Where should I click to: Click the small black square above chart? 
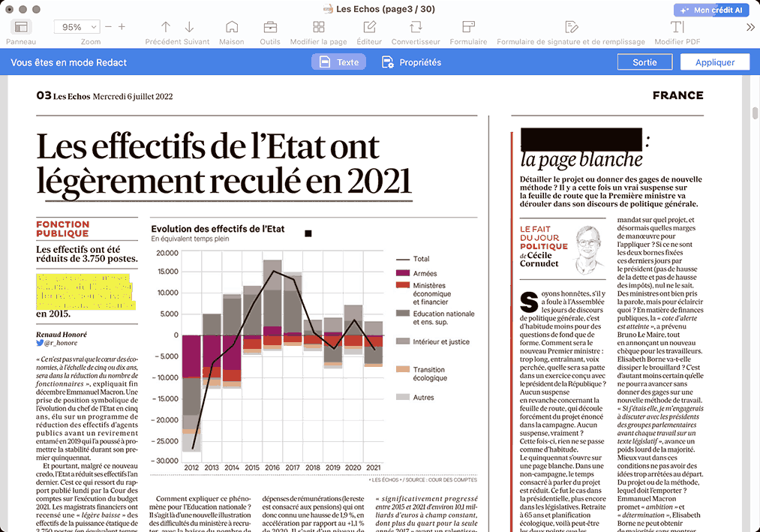pyautogui.click(x=308, y=234)
